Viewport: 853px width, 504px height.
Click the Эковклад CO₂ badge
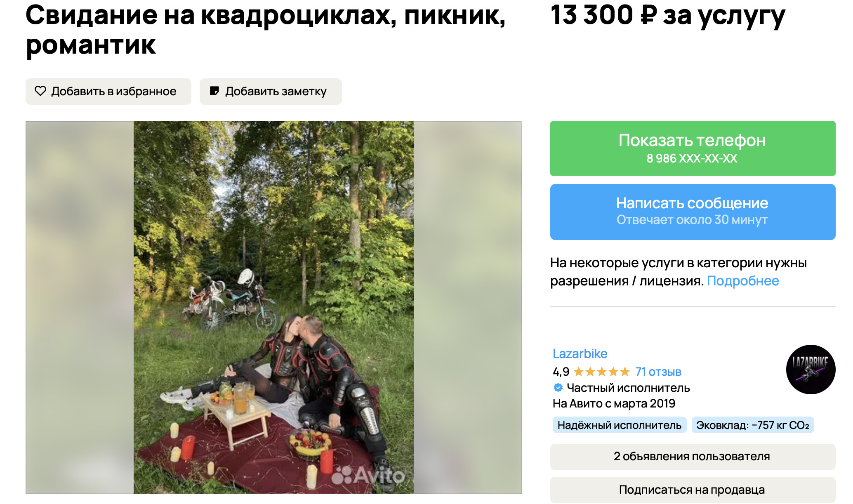click(753, 425)
